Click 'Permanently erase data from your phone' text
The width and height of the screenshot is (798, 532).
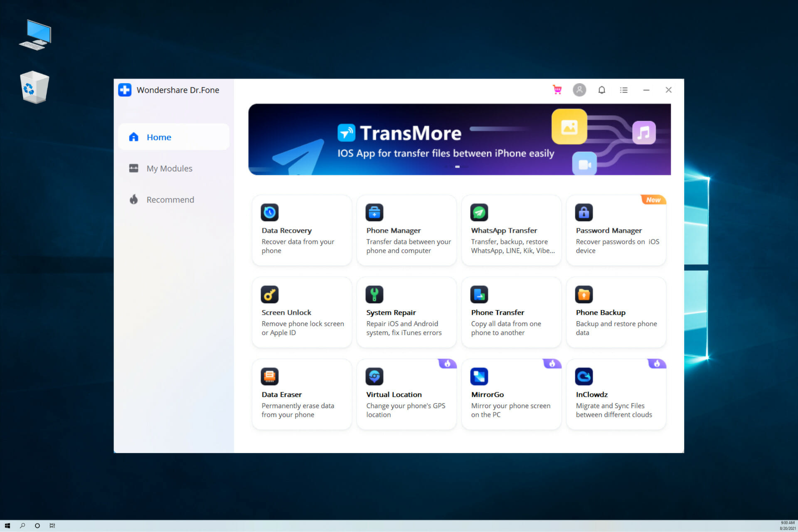298,410
